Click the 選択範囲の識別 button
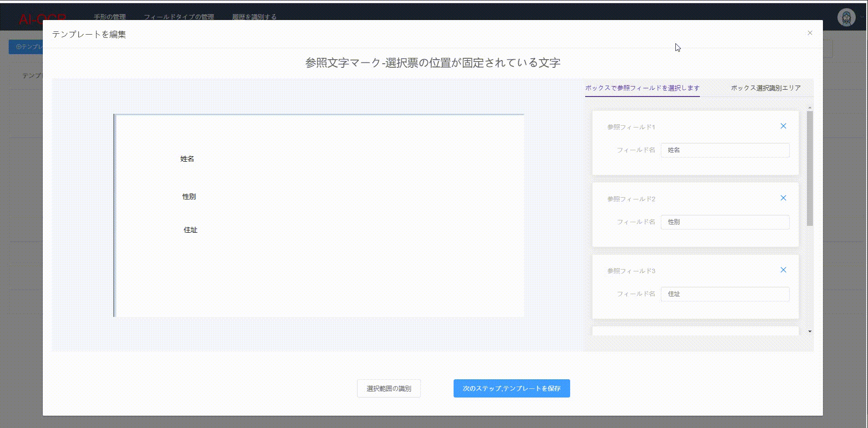 click(x=388, y=388)
